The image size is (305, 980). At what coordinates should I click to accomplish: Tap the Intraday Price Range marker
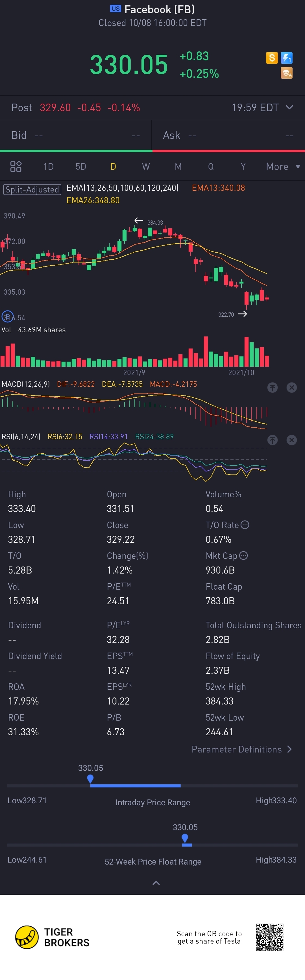[90, 779]
